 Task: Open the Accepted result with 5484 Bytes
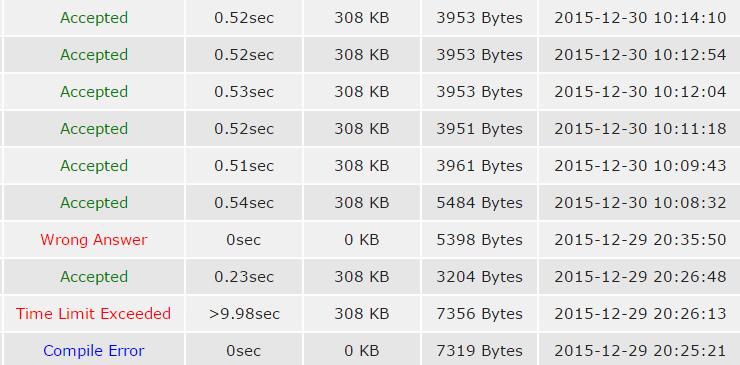click(94, 203)
